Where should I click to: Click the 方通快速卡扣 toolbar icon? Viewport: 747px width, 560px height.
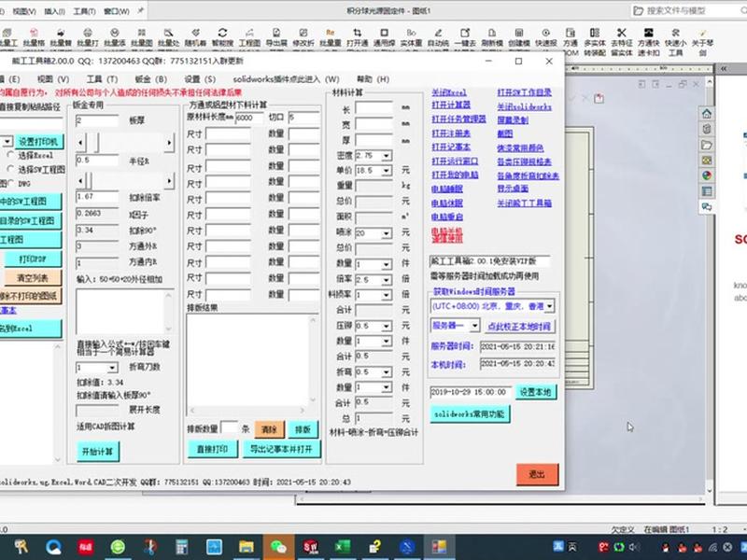[x=648, y=33]
